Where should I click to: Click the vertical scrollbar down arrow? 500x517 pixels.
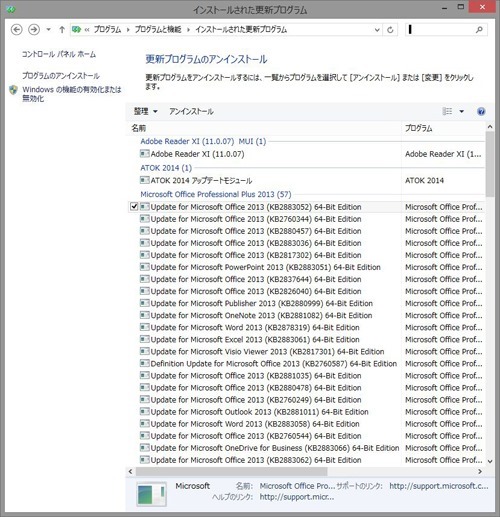pyautogui.click(x=490, y=461)
